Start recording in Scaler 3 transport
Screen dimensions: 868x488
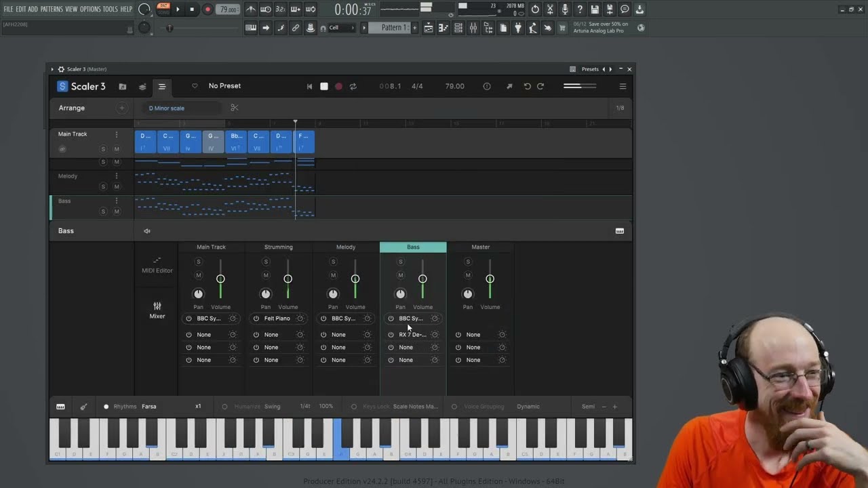click(338, 87)
